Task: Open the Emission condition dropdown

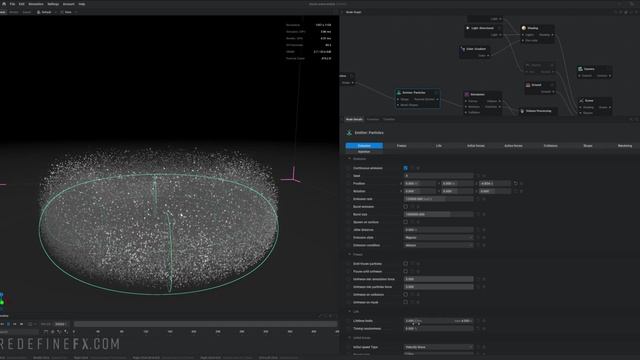Action: click(439, 245)
